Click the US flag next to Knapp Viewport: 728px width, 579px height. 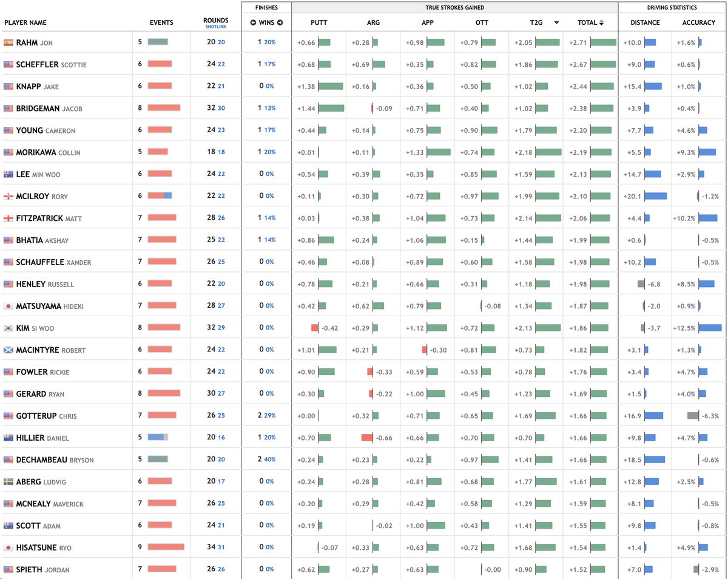click(x=8, y=86)
